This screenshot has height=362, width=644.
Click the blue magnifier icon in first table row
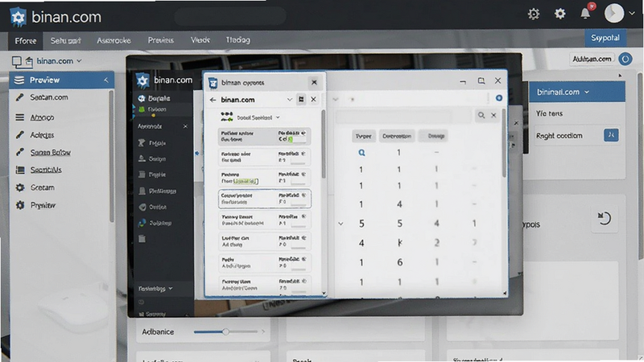point(361,153)
